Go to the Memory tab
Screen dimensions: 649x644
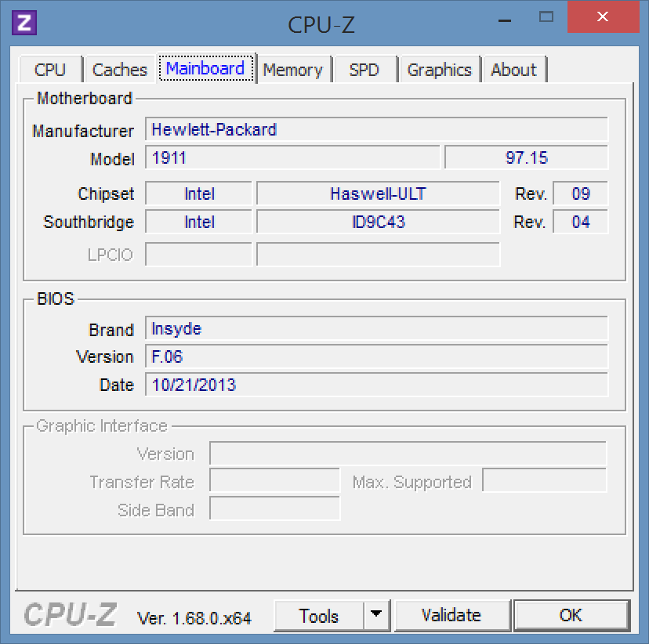293,70
